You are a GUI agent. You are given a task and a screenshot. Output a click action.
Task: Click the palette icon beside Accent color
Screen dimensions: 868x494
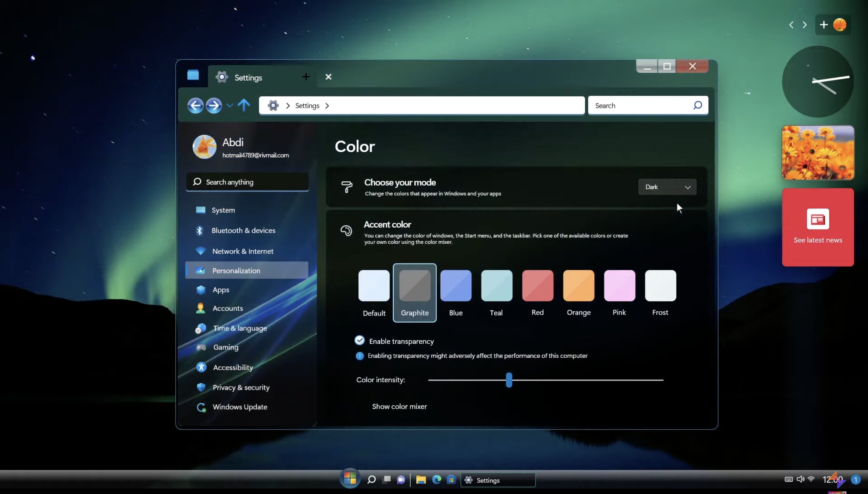(x=346, y=231)
